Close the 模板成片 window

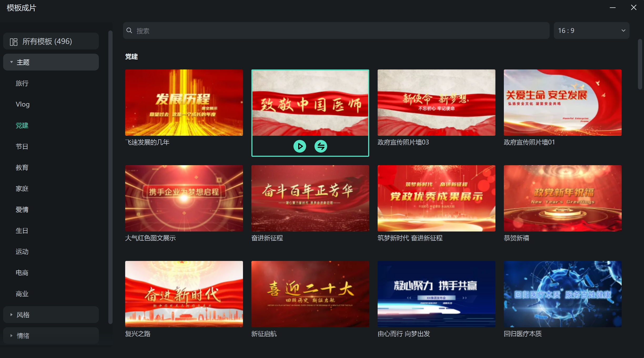tap(633, 8)
